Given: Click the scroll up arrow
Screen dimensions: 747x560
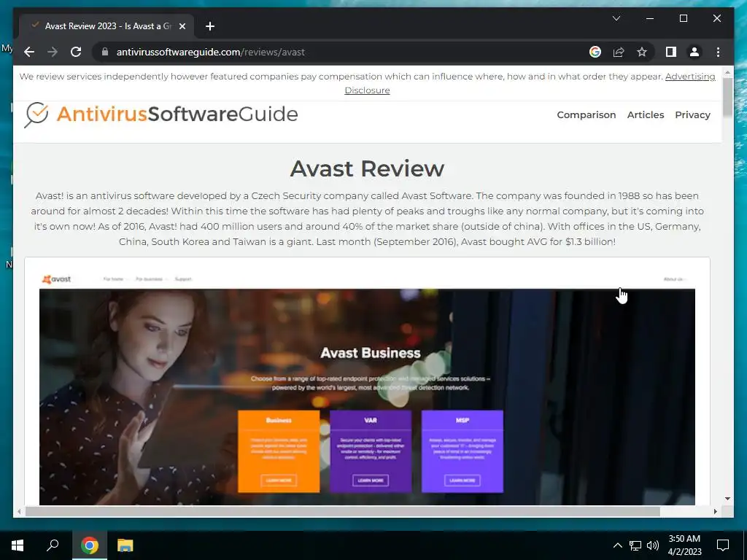Looking at the screenshot, I should pos(727,72).
